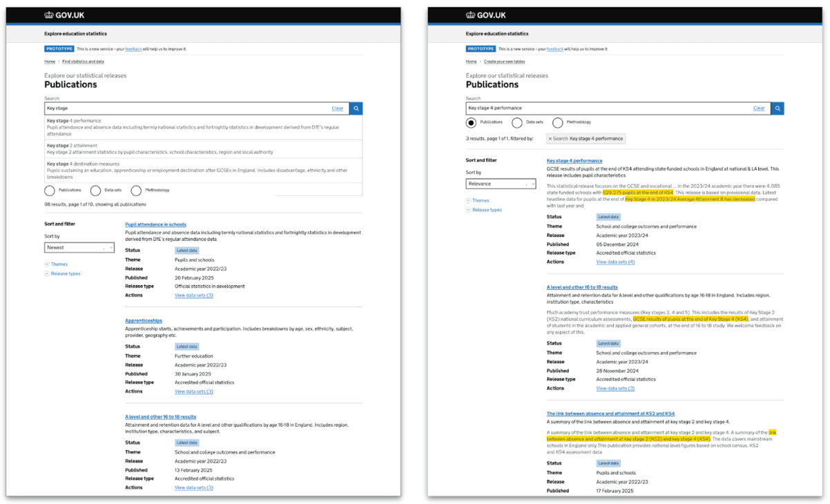The image size is (830, 504).
Task: Click 'Clear' to empty the search box
Action: [x=338, y=108]
